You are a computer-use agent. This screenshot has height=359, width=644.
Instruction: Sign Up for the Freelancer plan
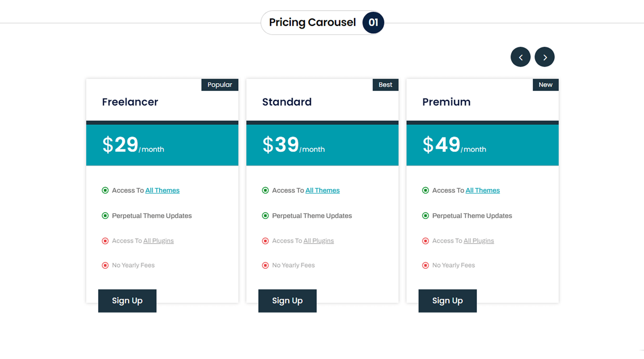tap(127, 301)
